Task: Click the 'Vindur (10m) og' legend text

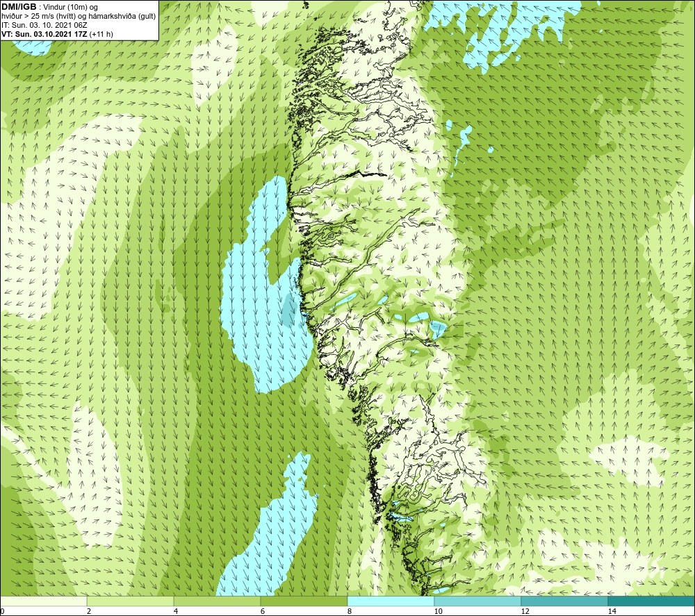Action: tap(72, 8)
